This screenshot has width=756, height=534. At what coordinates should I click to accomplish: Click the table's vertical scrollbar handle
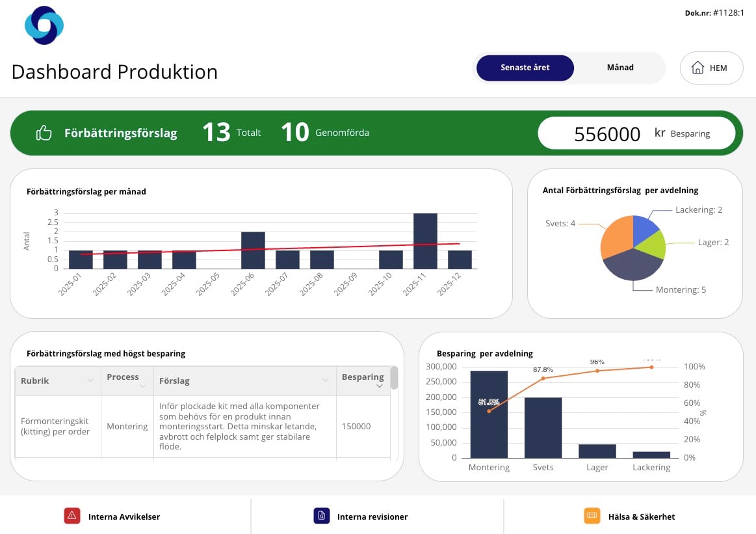395,378
